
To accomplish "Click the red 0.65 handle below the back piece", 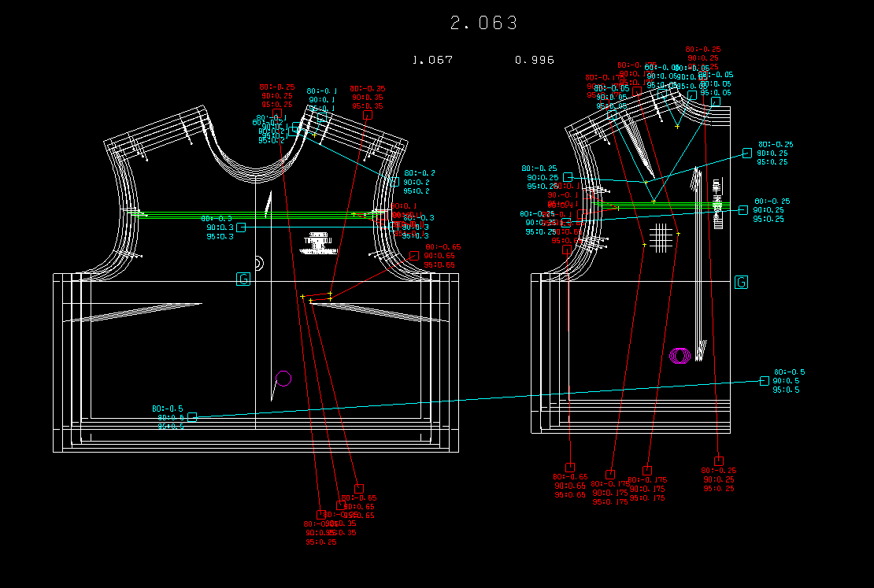I will (x=570, y=468).
